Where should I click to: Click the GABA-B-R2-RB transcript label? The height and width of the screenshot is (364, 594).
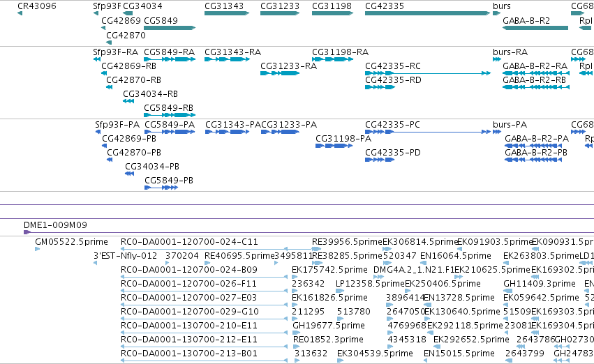click(x=534, y=79)
